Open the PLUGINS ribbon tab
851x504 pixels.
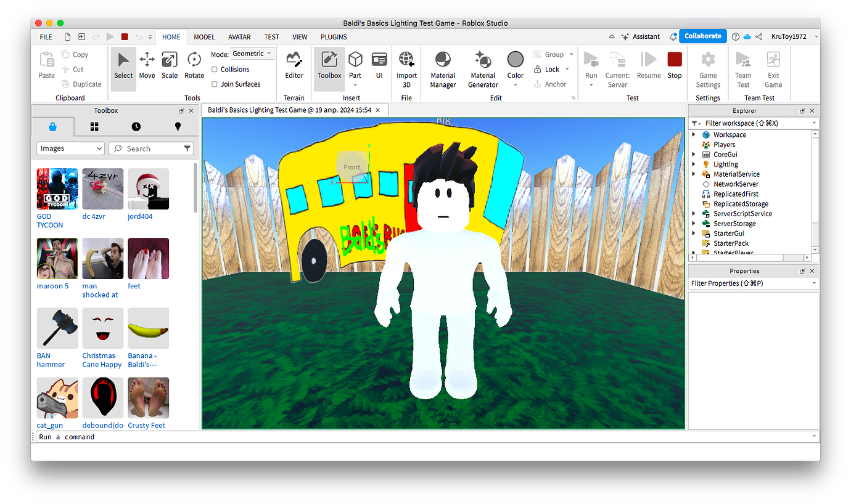click(334, 37)
